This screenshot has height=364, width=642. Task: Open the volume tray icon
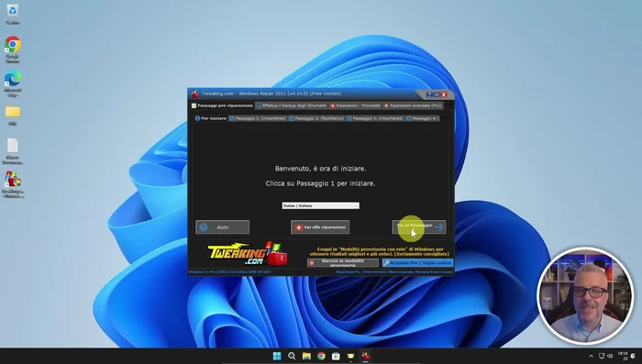tap(610, 356)
